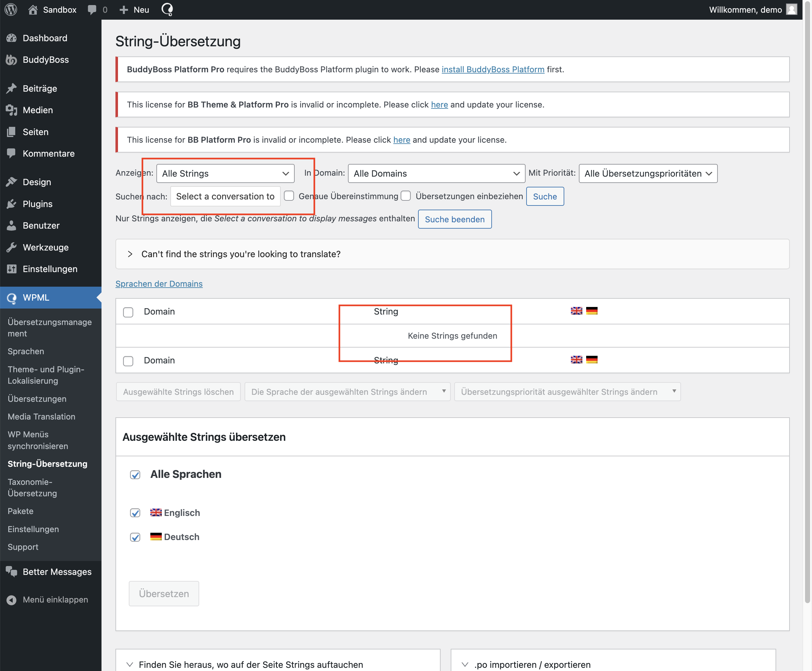The width and height of the screenshot is (812, 671).
Task: Click the Benutzer user icon
Action: coord(12,225)
